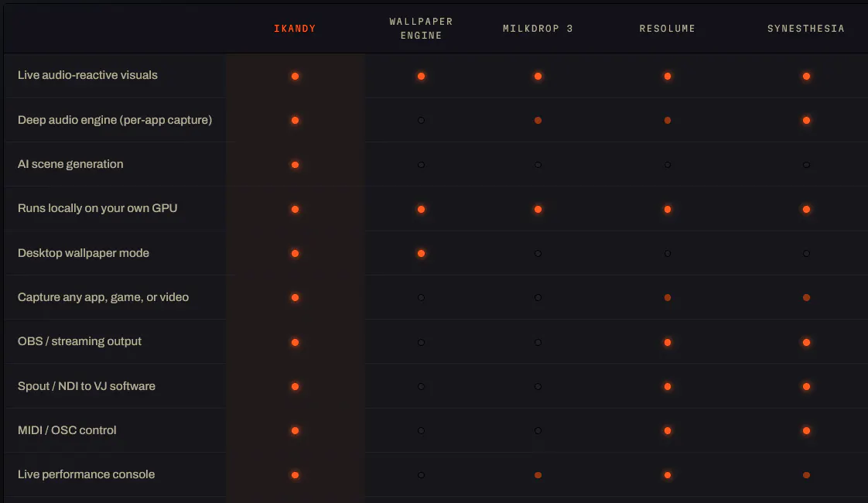Screen dimensions: 868x503
Task: Click Resolume dot for OBS / streaming output
Action: tap(668, 342)
